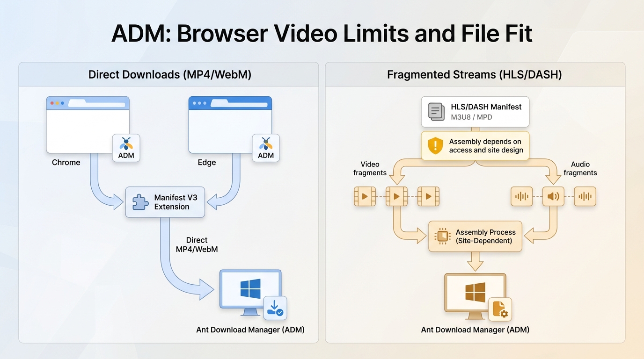This screenshot has width=644, height=359.
Task: Click the Fragmented Streams (HLS/DASH) header
Action: pyautogui.click(x=475, y=75)
